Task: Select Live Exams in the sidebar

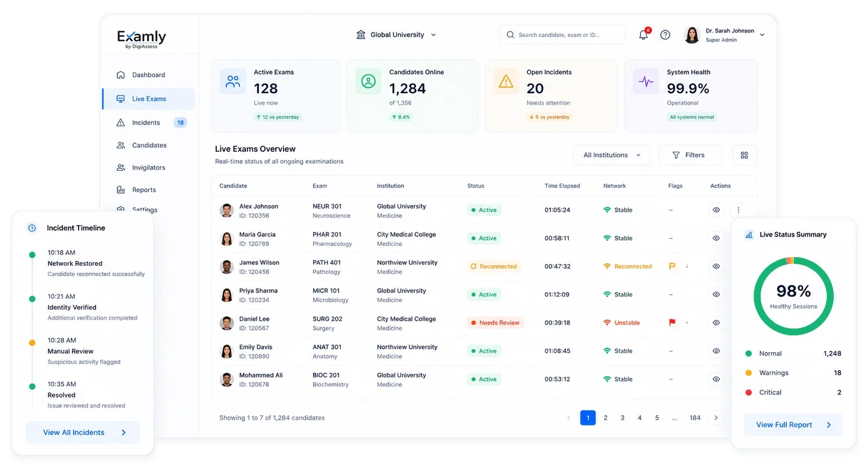Action: (148, 99)
